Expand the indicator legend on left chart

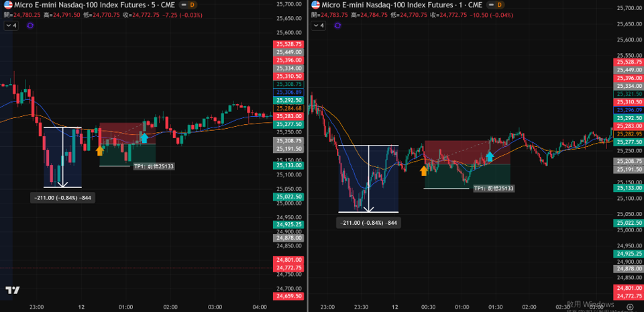(11, 25)
